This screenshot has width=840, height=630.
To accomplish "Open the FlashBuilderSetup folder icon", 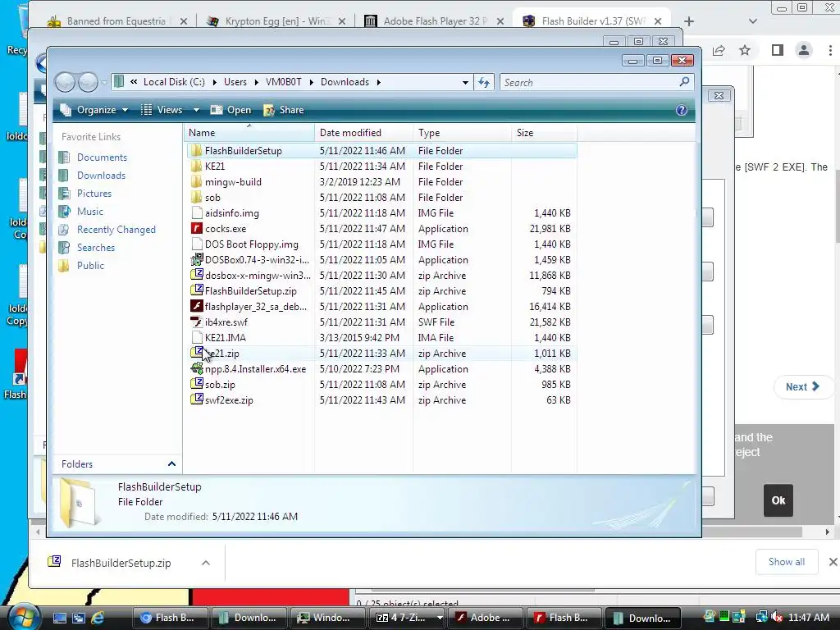I will point(197,151).
